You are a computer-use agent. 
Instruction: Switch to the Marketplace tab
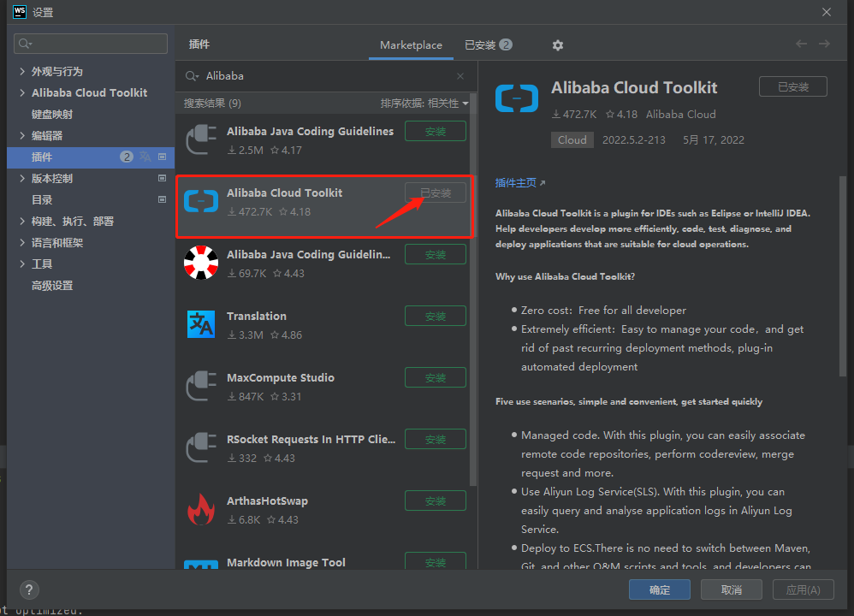pyautogui.click(x=412, y=45)
